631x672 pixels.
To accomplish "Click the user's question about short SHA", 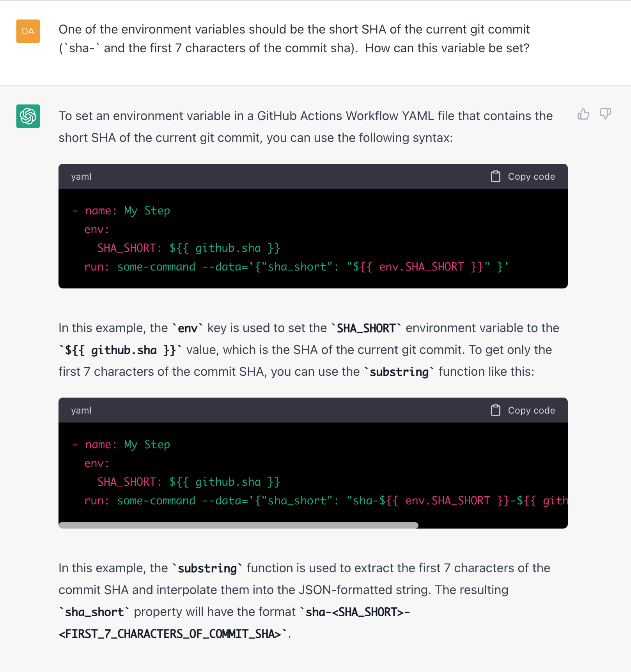I will [294, 39].
